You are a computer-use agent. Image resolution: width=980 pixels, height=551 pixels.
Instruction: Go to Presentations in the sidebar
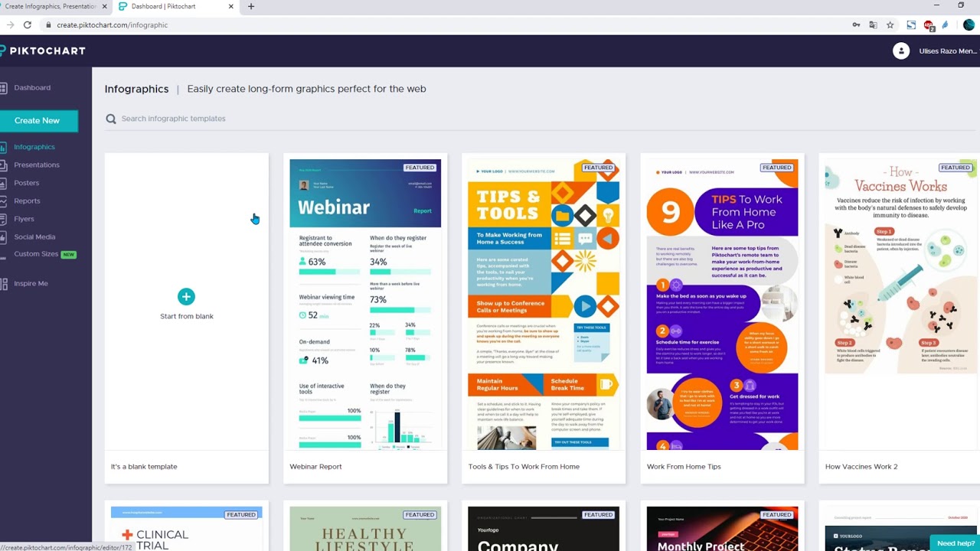point(37,165)
